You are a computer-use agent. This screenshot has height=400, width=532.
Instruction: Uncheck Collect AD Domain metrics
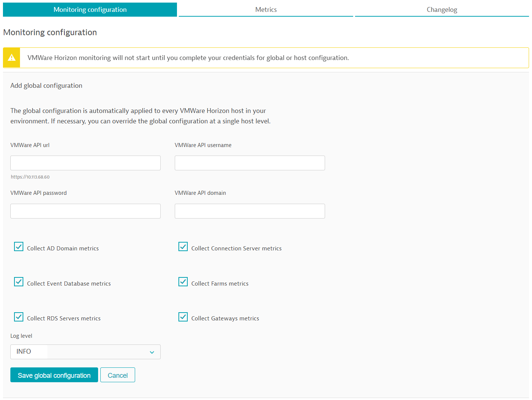[19, 247]
